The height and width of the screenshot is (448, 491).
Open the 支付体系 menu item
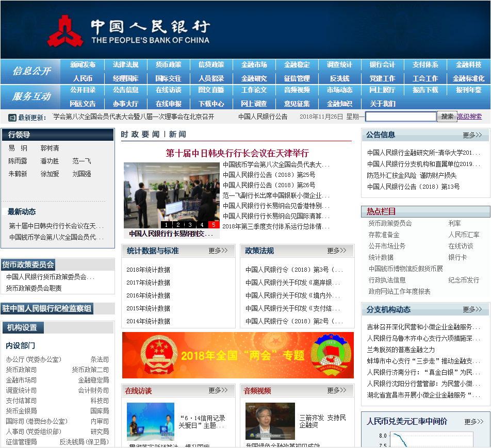pyautogui.click(x=425, y=65)
